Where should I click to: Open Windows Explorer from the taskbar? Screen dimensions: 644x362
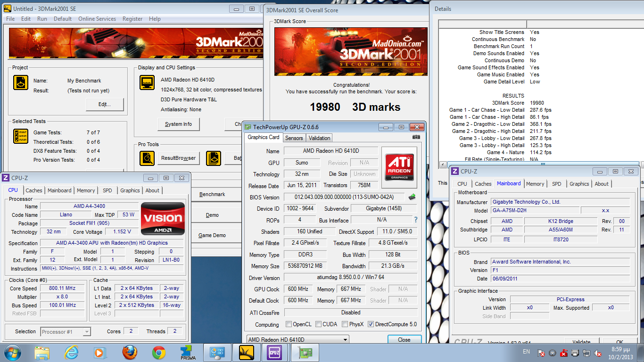42,353
